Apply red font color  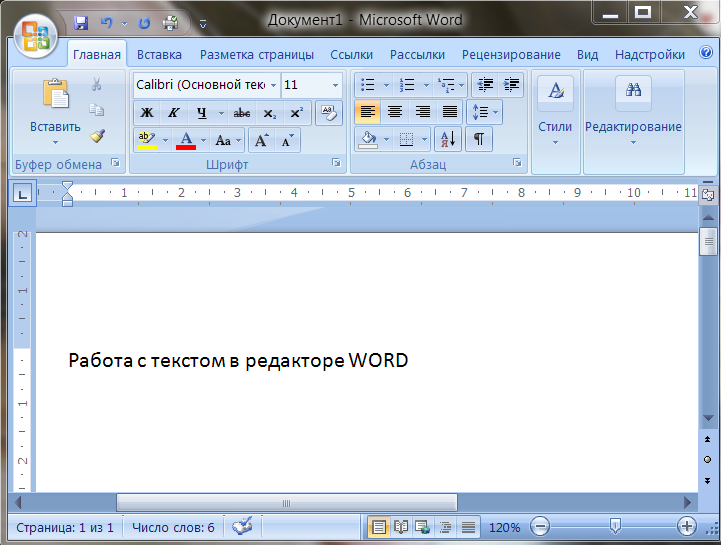pyautogui.click(x=186, y=140)
